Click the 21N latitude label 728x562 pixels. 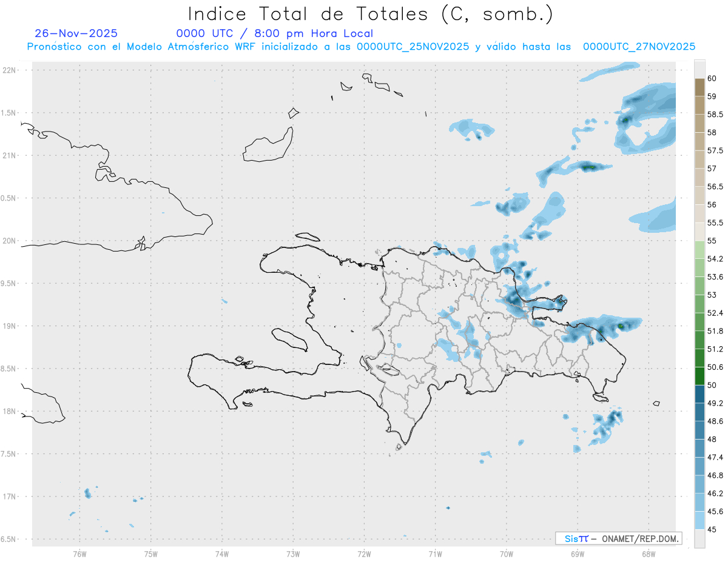pos(10,156)
